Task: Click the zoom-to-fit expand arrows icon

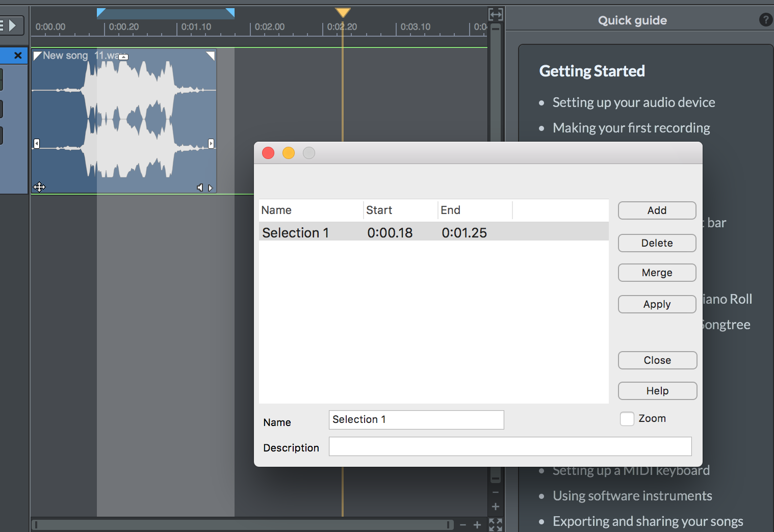Action: [496, 525]
